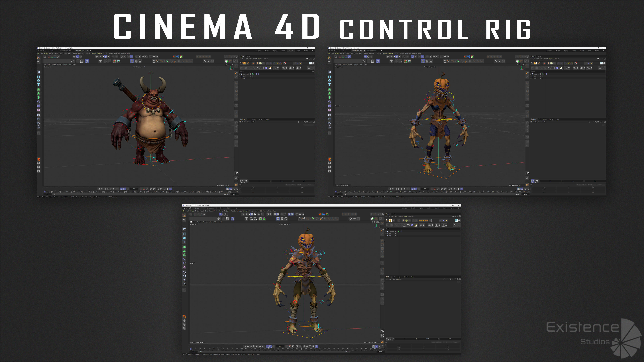Open Character menu in DemonTroll window
This screenshot has height=362, width=644.
point(88,53)
